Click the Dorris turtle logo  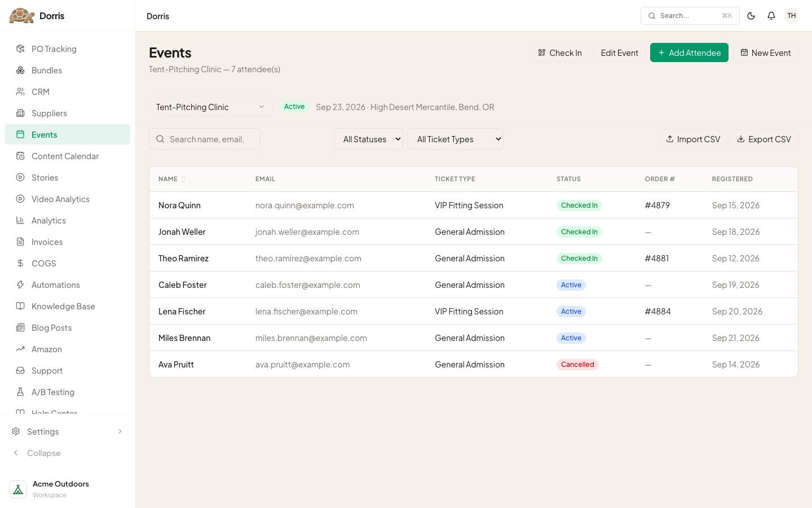click(22, 16)
